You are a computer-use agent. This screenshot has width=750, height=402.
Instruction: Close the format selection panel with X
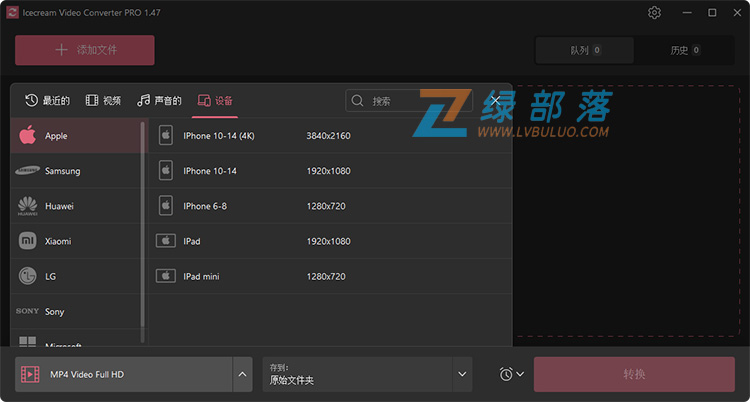tap(496, 100)
